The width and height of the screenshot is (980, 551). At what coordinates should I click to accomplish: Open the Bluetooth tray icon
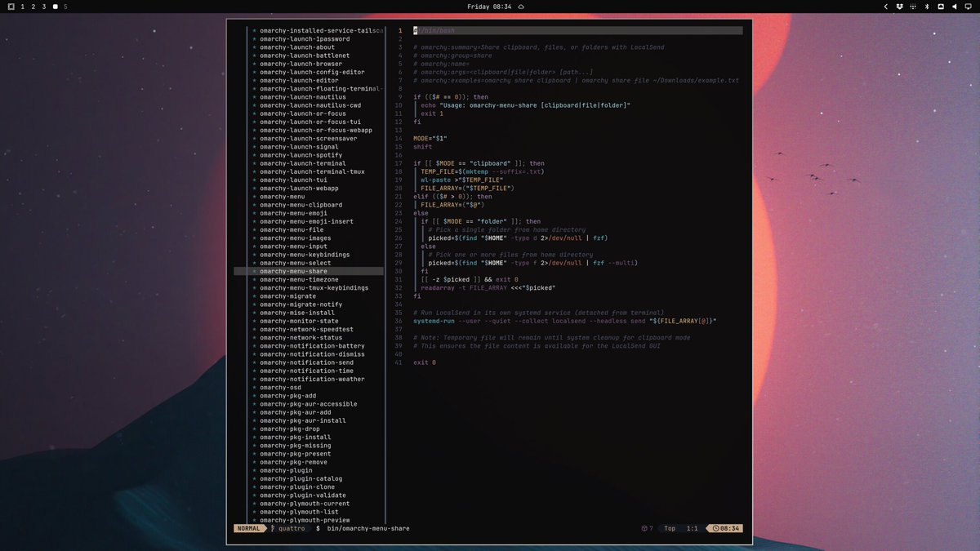pyautogui.click(x=927, y=7)
